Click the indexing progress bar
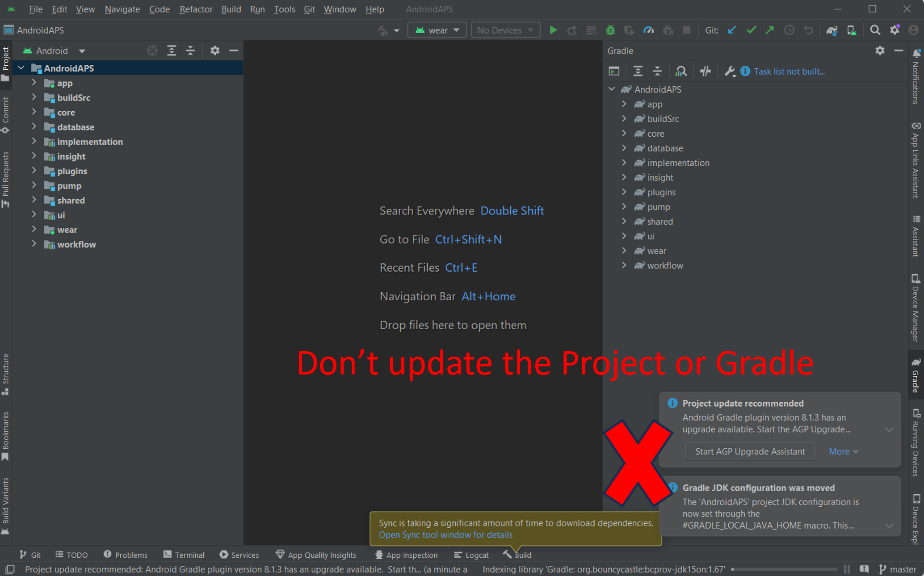The image size is (924, 576). pos(785,569)
